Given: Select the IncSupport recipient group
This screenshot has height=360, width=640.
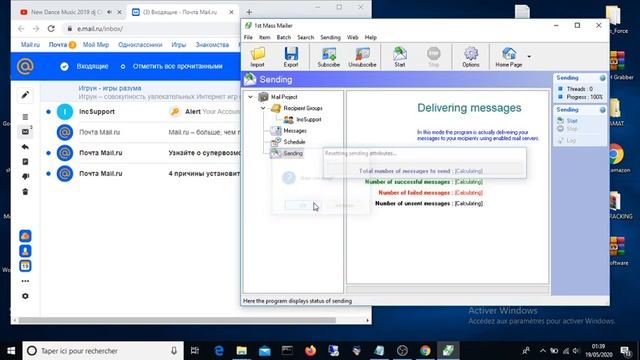Looking at the screenshot, I should point(309,120).
